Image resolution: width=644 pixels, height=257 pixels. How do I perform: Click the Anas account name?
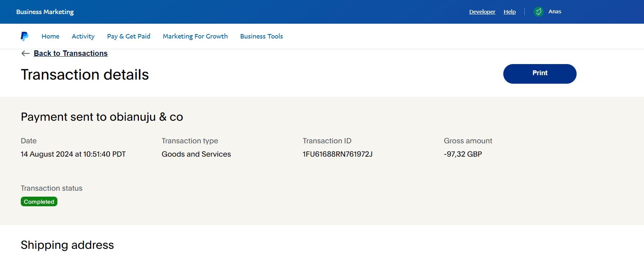[555, 11]
